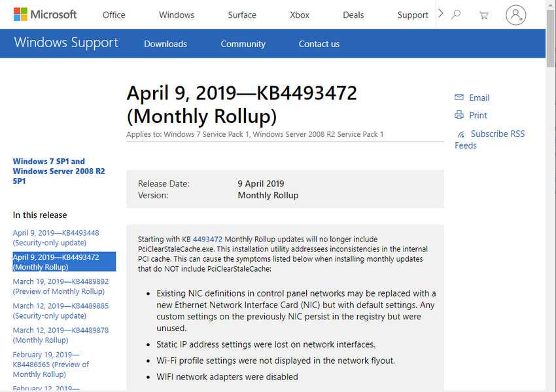Screen dimensions: 556x392
Task: Click the '9 April 2019' value
Action: click(x=261, y=184)
